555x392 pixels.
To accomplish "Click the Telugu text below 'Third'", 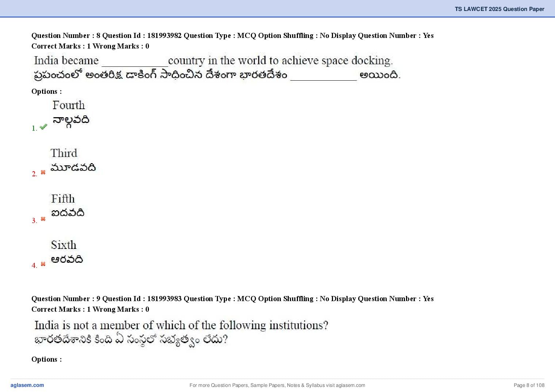I will 73,168.
